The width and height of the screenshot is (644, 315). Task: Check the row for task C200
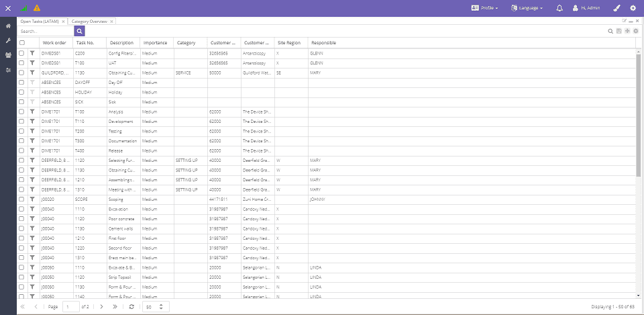click(x=21, y=53)
